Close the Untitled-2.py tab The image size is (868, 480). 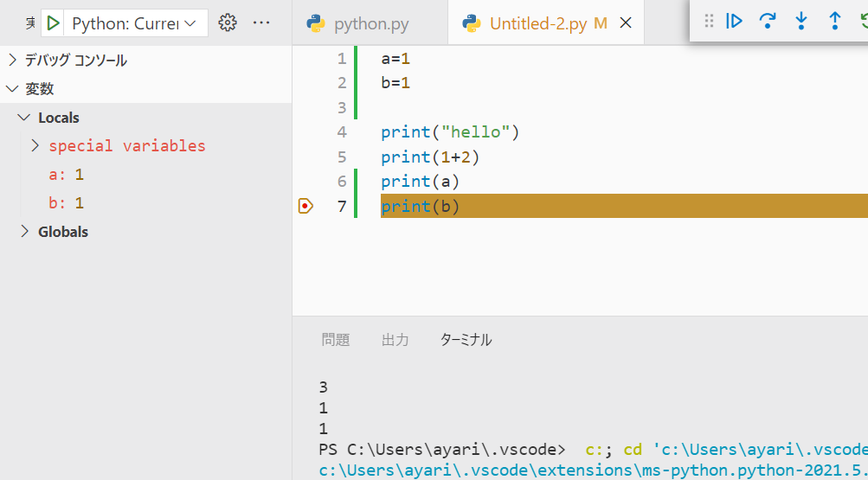point(626,23)
